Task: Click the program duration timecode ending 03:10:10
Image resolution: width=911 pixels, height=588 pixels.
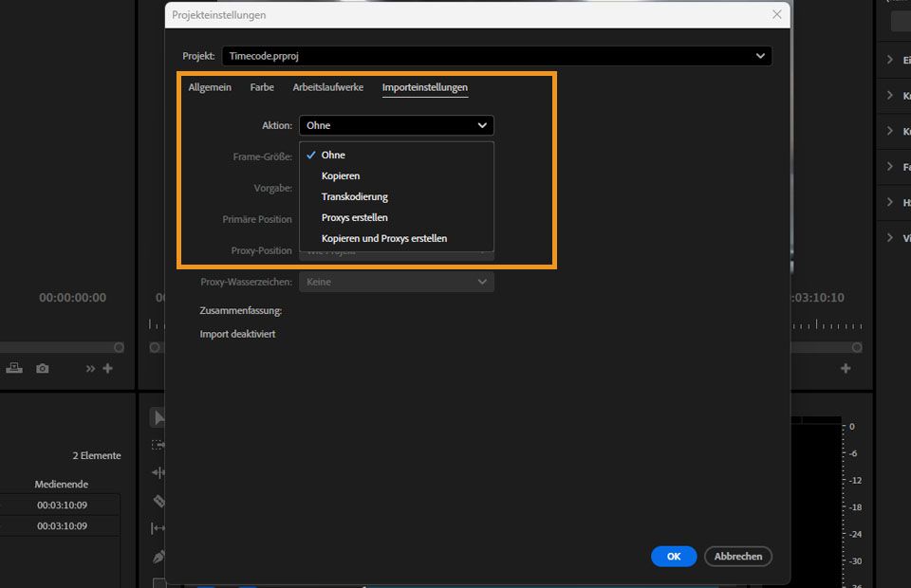Action: (x=818, y=298)
